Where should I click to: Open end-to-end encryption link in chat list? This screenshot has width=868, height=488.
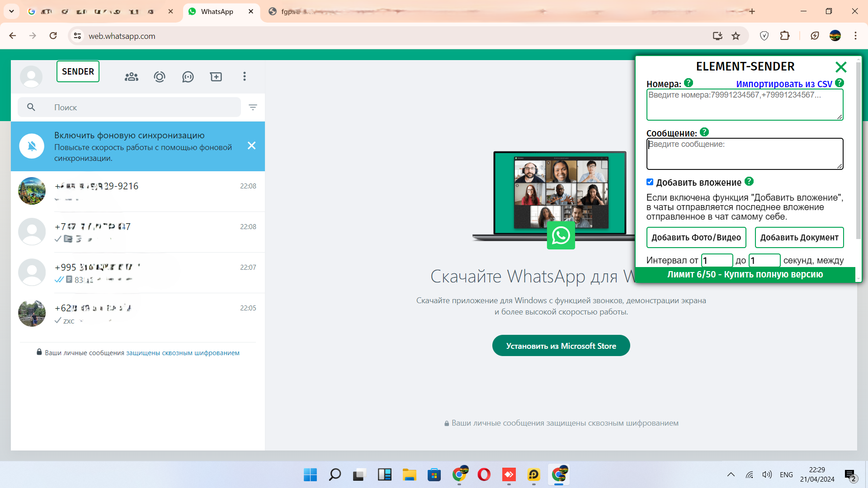point(183,353)
